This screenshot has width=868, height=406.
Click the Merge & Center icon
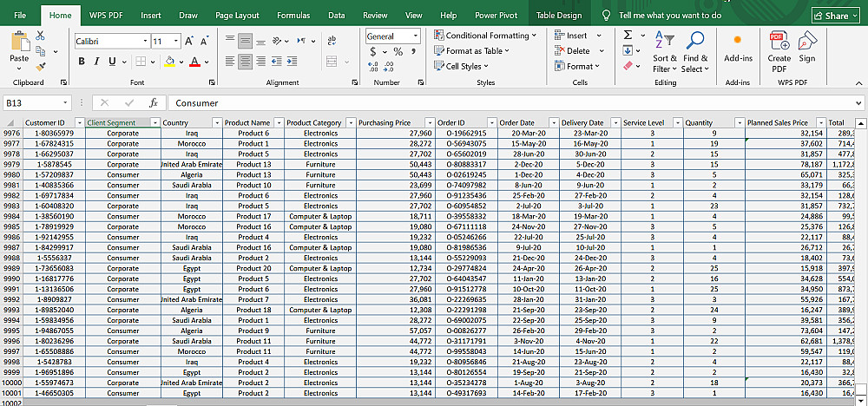(332, 62)
